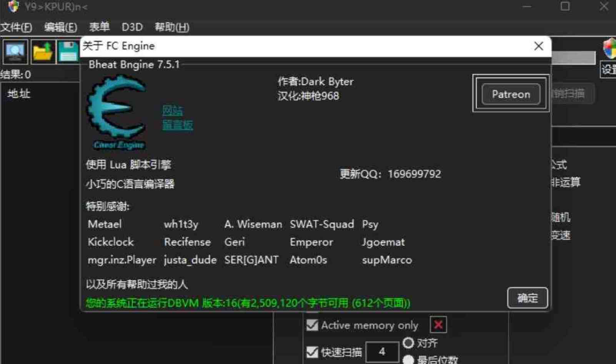The width and height of the screenshot is (616, 364).
Task: Click the name Jgoemat
Action: click(383, 242)
